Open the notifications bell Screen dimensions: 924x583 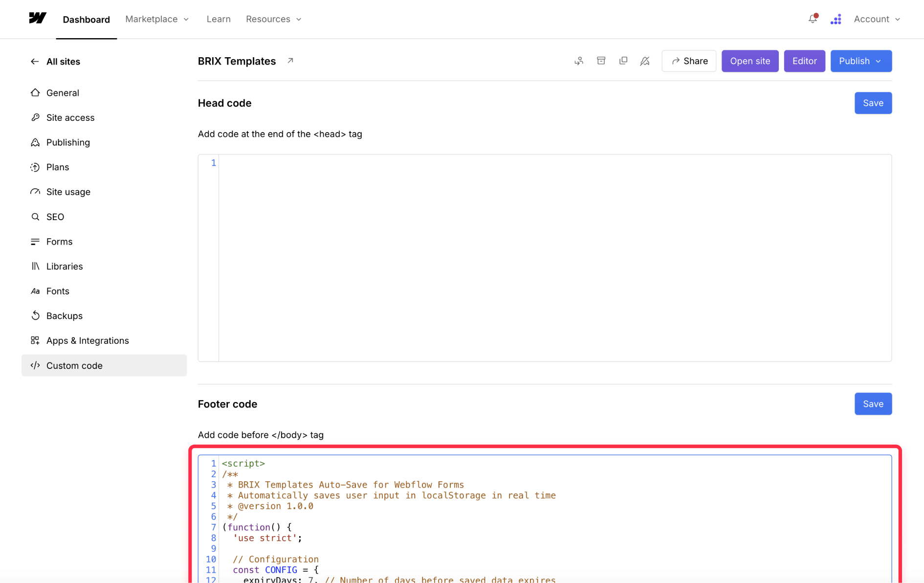(x=813, y=19)
